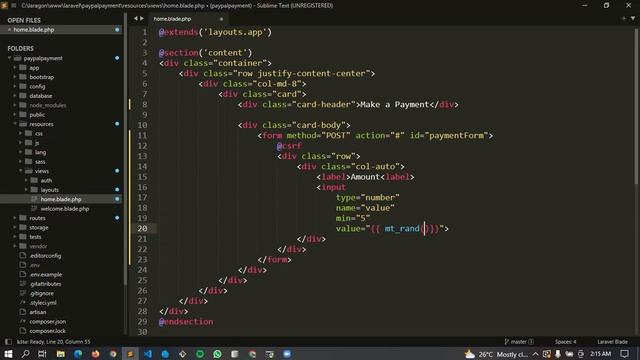The image size is (640, 360).
Task: Click the next tab arrow
Action: [142, 18]
